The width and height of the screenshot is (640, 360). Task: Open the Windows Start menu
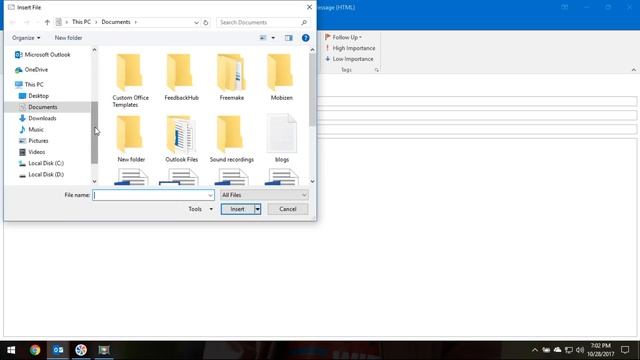coord(11,350)
